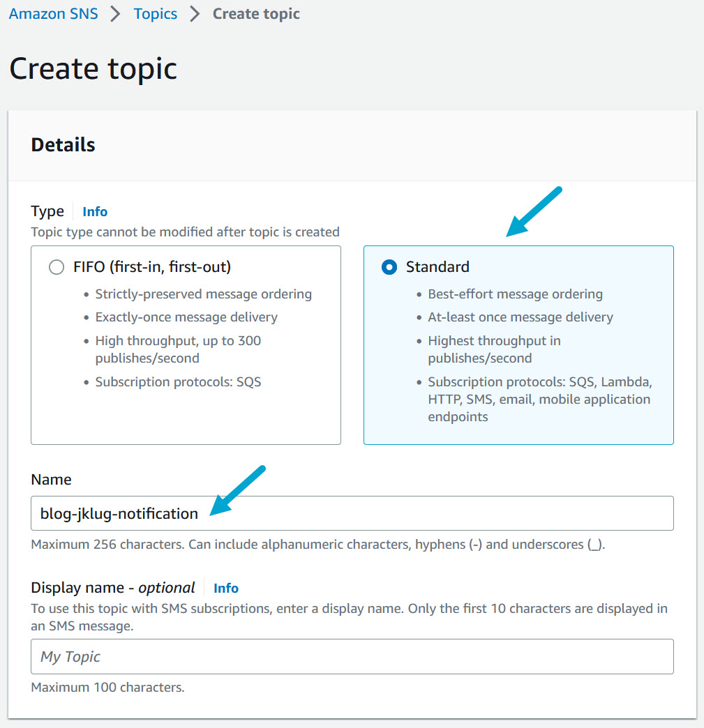The image size is (704, 728).
Task: Click the chevron after Topics breadcrumb
Action: pos(195,14)
